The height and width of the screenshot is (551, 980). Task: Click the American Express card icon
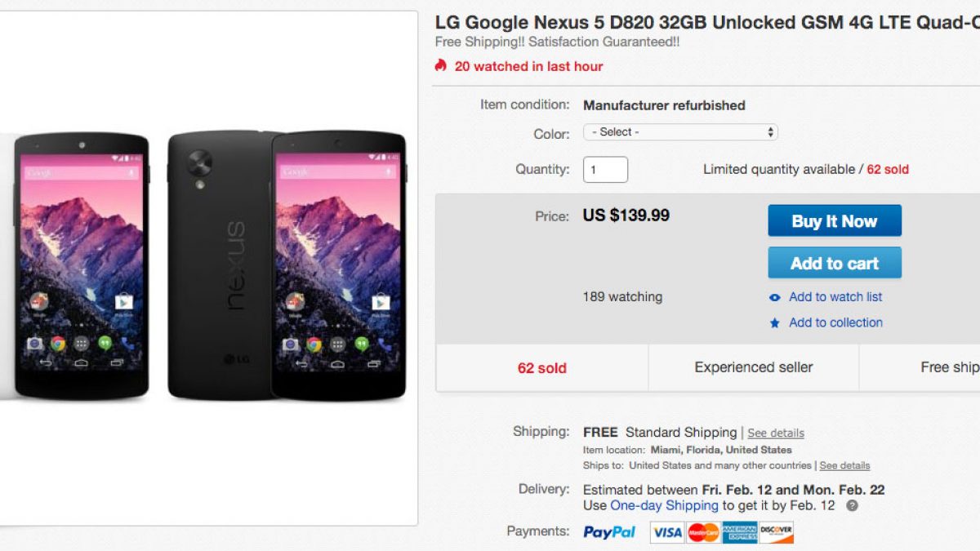pyautogui.click(x=739, y=532)
